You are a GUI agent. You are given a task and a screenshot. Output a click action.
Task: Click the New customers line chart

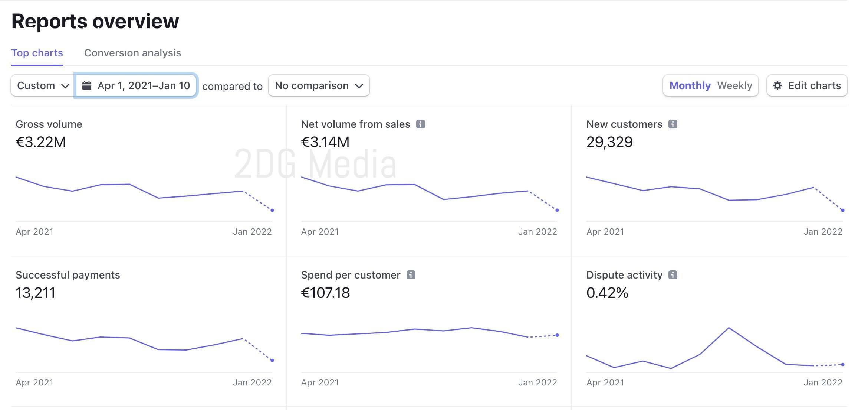[714, 194]
